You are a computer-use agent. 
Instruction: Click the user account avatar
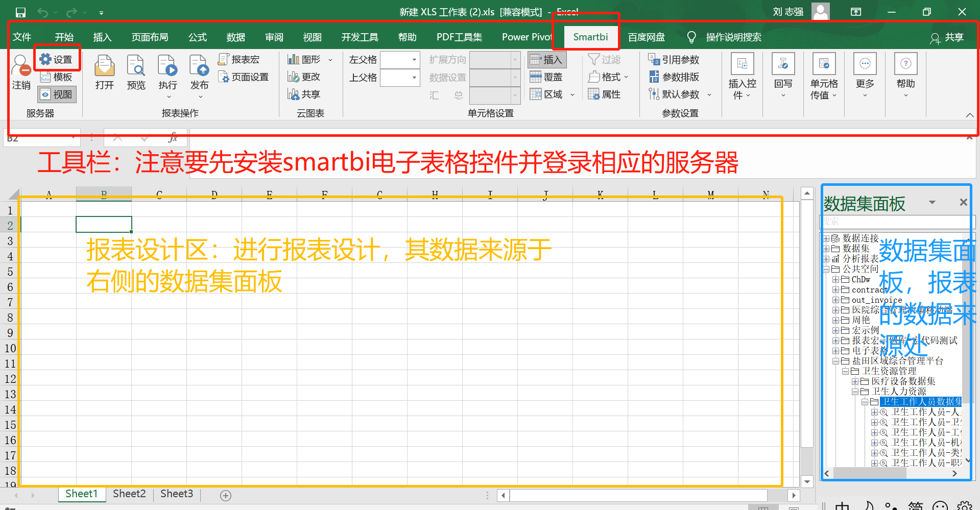(x=820, y=11)
